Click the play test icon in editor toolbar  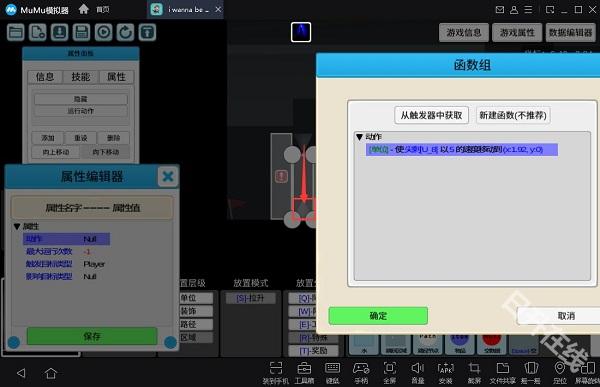point(104,32)
